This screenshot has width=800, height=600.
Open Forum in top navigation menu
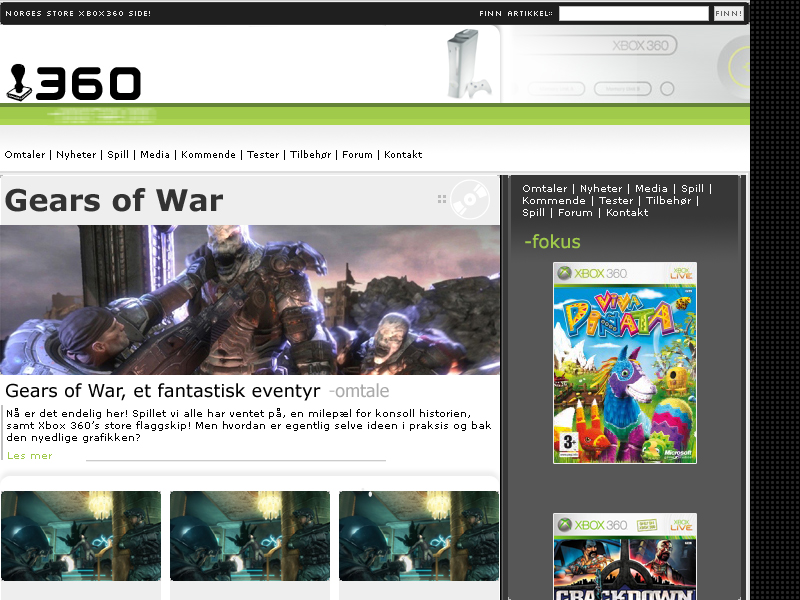point(357,155)
